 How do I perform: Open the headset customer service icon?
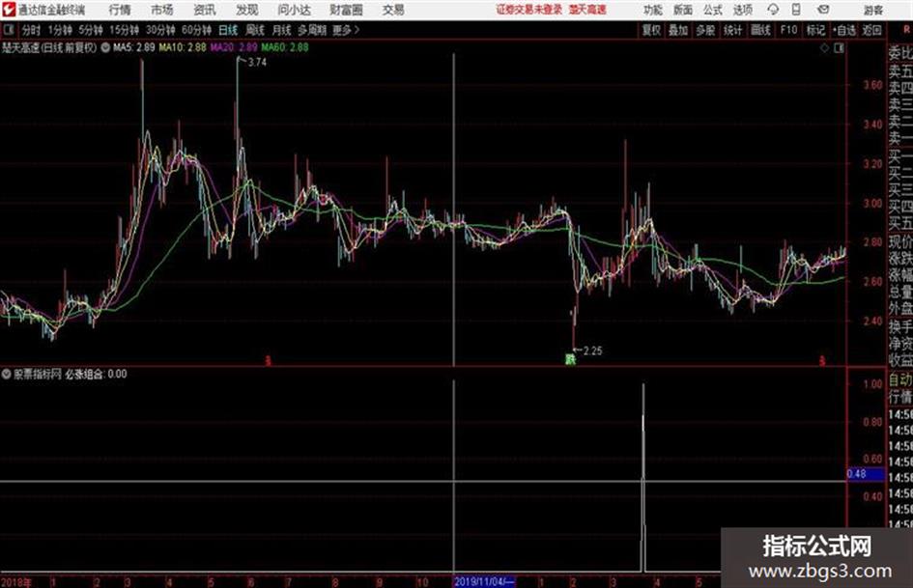click(773, 10)
